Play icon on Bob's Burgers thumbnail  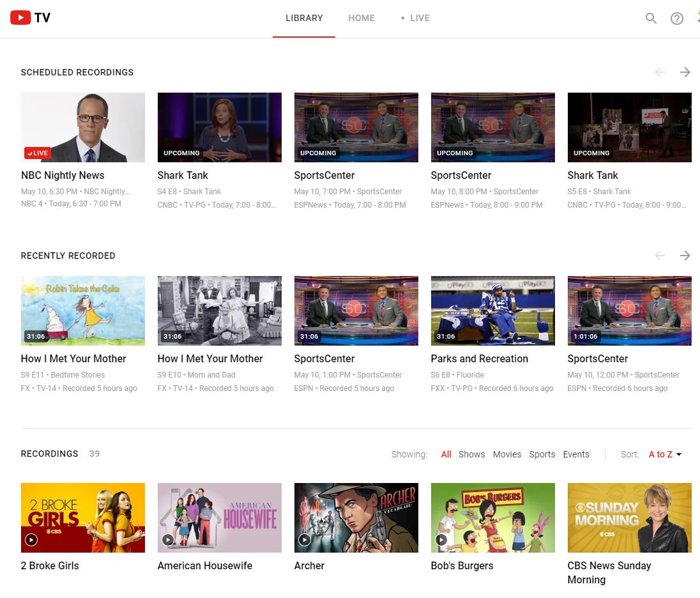pyautogui.click(x=441, y=539)
